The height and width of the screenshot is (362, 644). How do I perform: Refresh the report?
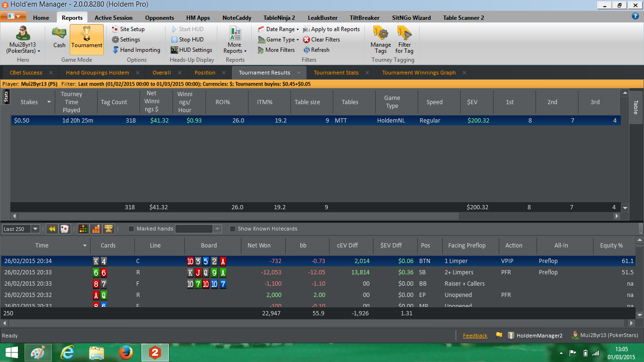coord(316,50)
